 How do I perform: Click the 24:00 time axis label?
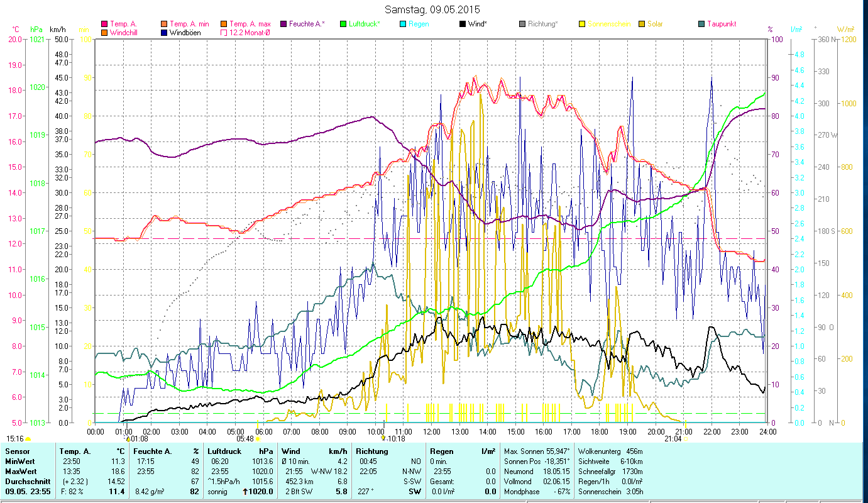[x=767, y=431]
